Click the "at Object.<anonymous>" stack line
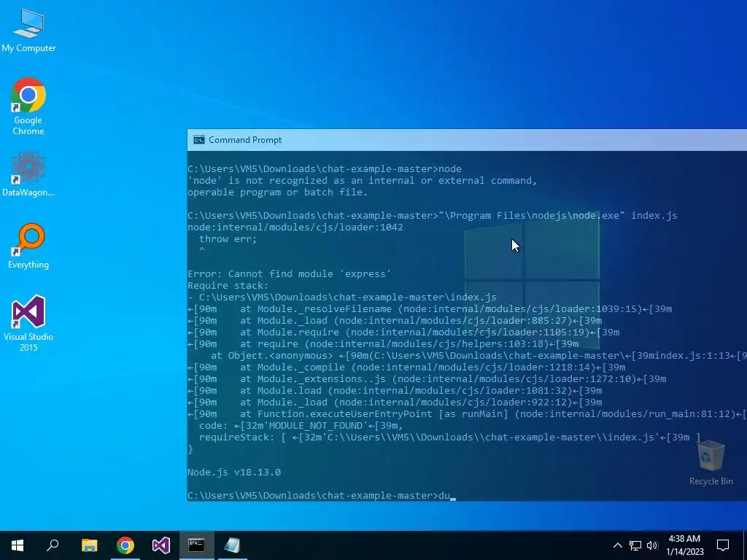Image resolution: width=747 pixels, height=560 pixels. click(479, 356)
